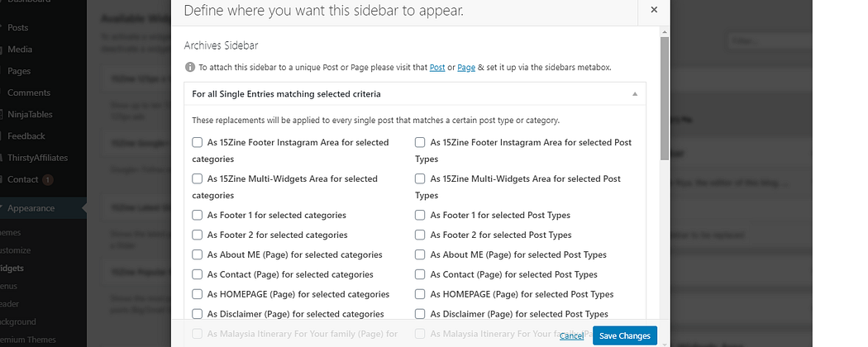This screenshot has height=347, width=868.
Task: Check As Footer 1 for selected categories
Action: click(x=197, y=215)
